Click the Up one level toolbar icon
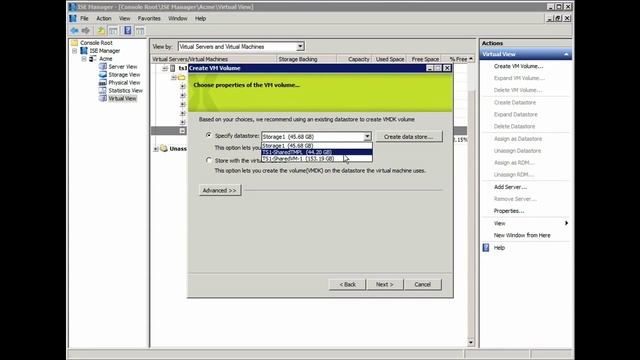This screenshot has width=640, height=360. point(101,31)
